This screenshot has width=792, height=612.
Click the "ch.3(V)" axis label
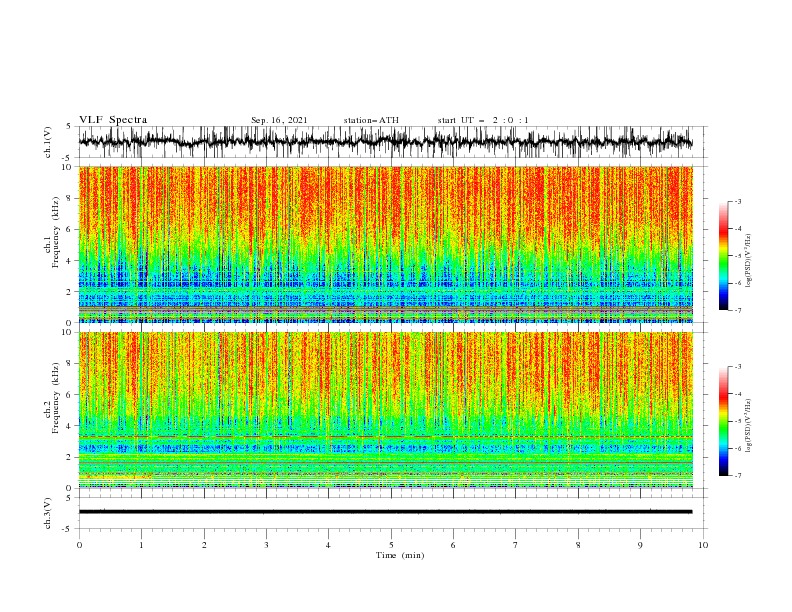48,513
